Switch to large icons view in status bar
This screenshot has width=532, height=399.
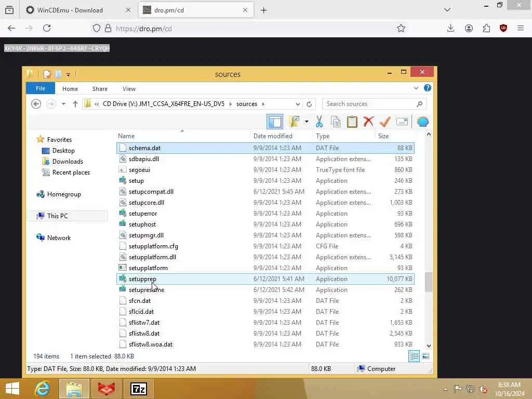[425, 356]
